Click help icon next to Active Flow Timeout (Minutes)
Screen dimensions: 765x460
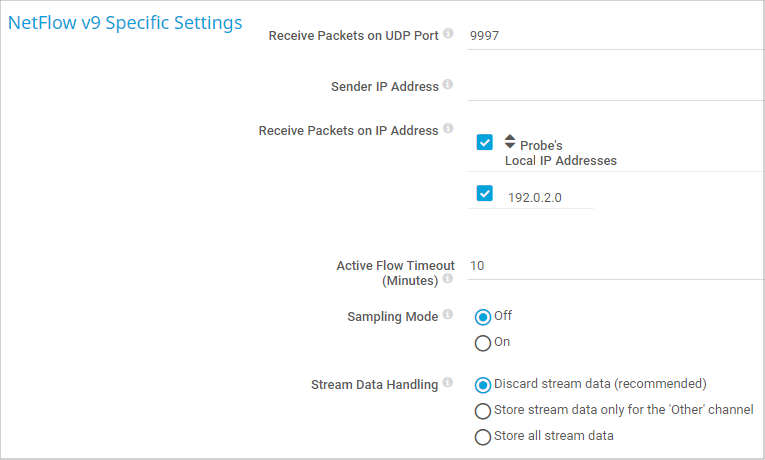(x=447, y=279)
